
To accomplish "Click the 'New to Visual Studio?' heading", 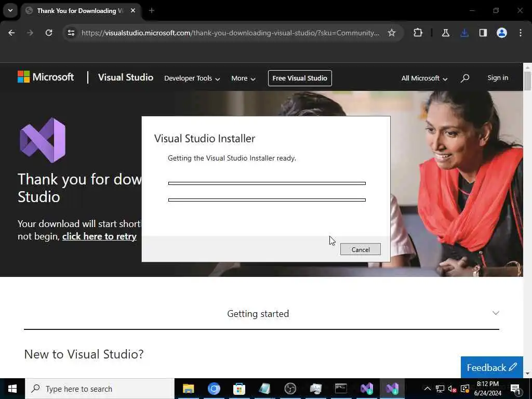I will (x=84, y=354).
